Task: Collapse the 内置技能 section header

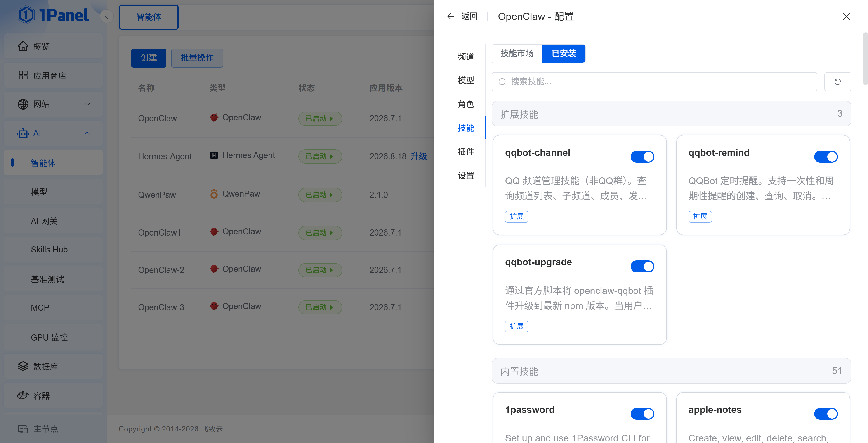Action: (671, 371)
